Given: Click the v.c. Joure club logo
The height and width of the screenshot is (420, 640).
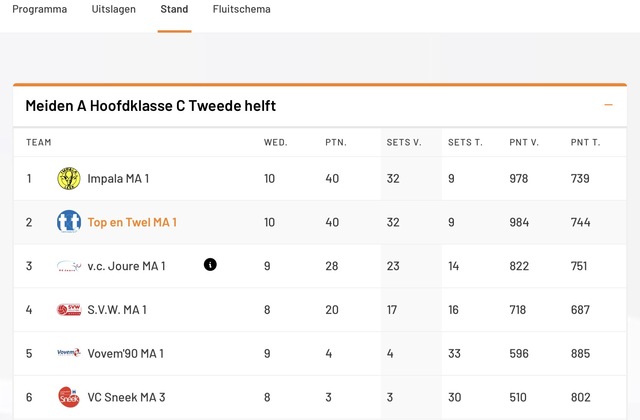Looking at the screenshot, I should 68,266.
